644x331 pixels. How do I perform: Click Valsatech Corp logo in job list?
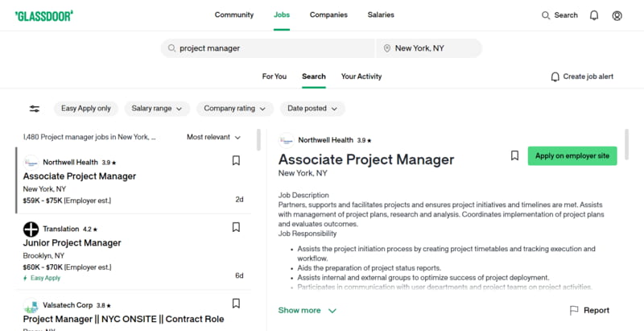[31, 305]
